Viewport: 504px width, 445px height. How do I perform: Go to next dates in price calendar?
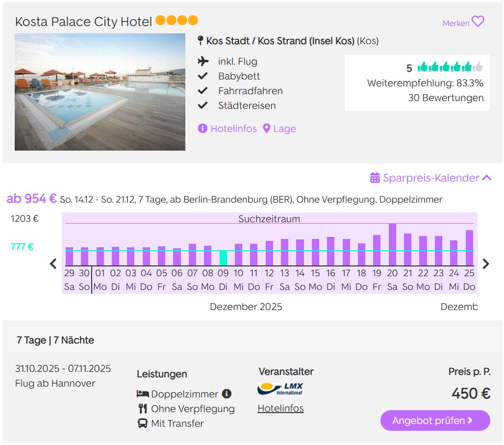[x=485, y=263]
